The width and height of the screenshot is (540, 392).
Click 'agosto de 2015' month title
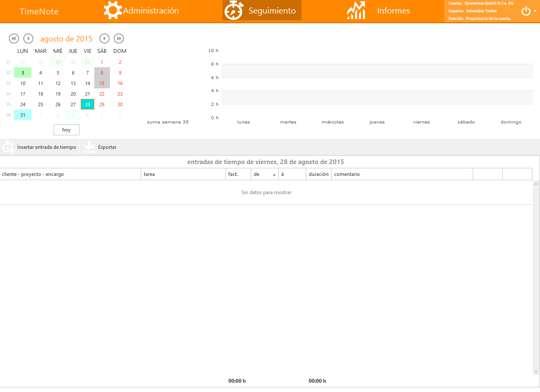66,39
